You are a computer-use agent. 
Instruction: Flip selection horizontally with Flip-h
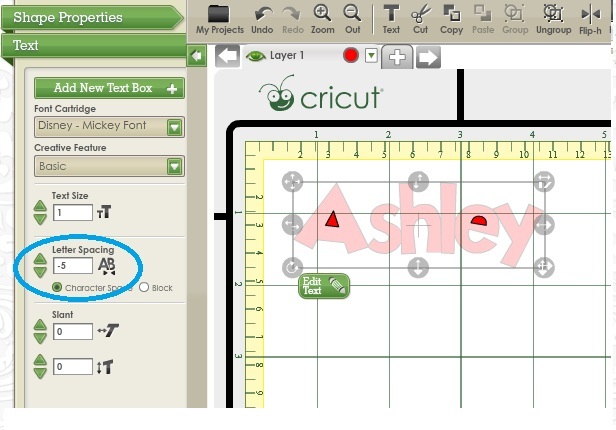point(590,19)
